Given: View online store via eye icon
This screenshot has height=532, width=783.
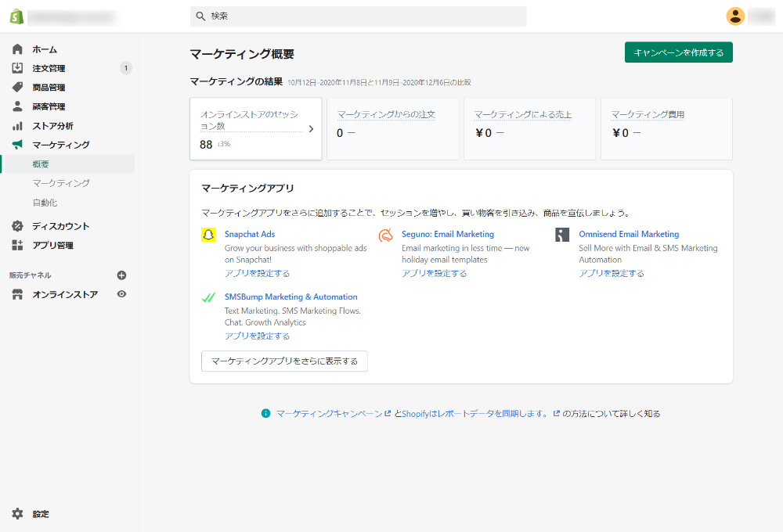Looking at the screenshot, I should tap(121, 294).
